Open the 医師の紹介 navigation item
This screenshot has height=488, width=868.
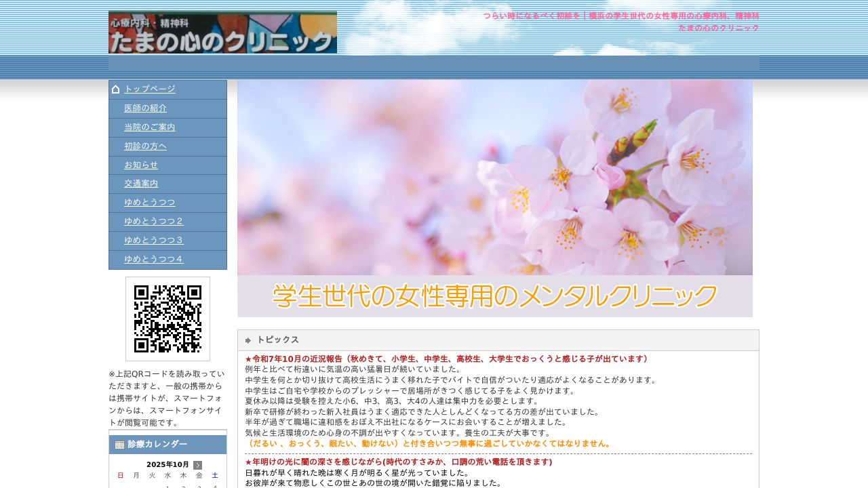pos(145,108)
